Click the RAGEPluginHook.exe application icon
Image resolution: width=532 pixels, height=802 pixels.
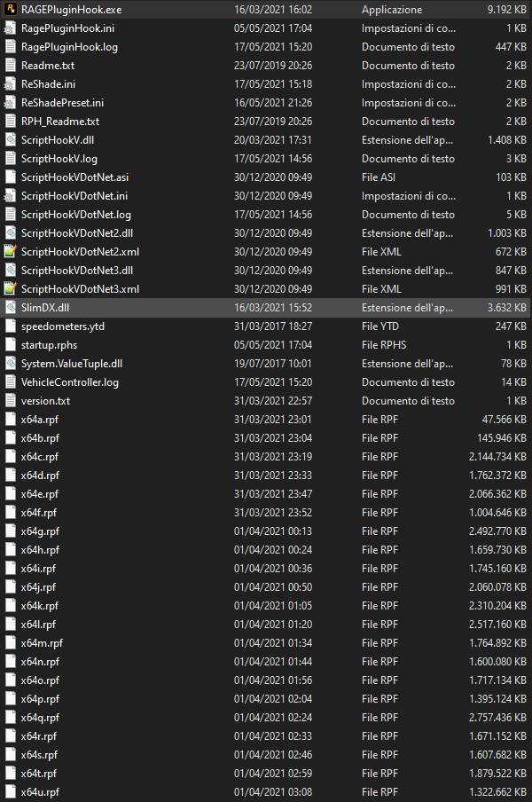pyautogui.click(x=10, y=10)
